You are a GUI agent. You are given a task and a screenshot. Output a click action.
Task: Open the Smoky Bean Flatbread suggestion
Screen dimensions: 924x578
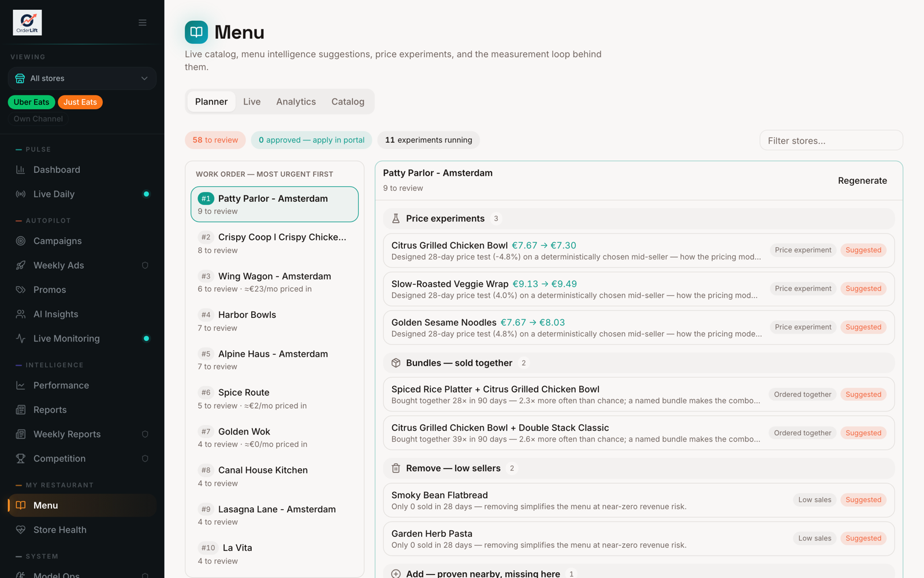[x=639, y=501]
